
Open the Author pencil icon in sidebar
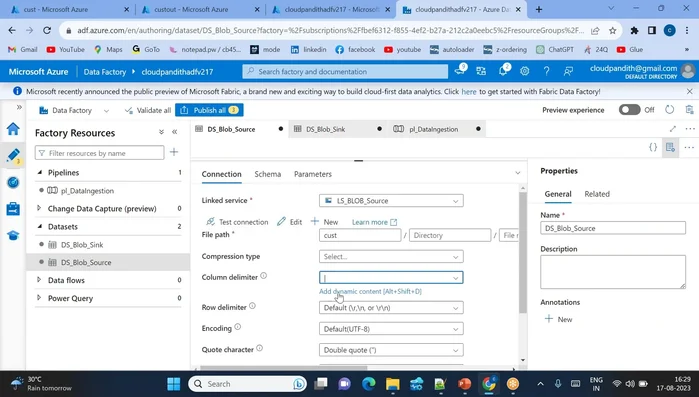pos(13,156)
